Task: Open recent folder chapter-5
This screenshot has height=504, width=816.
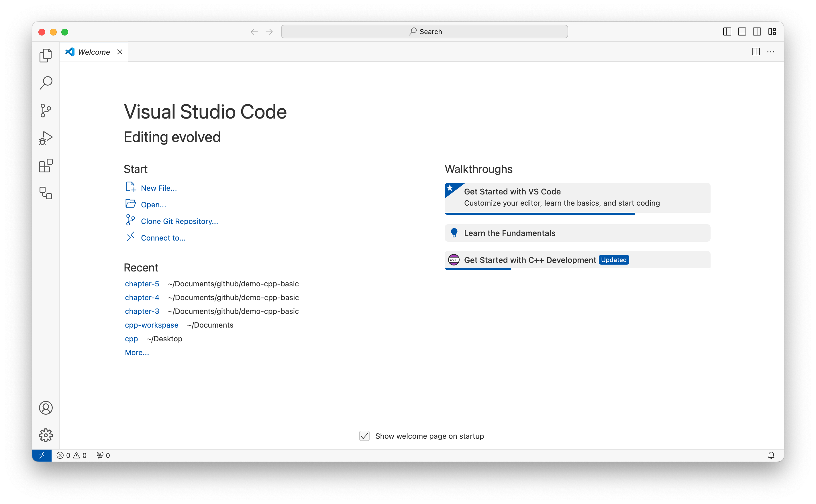Action: coord(142,284)
